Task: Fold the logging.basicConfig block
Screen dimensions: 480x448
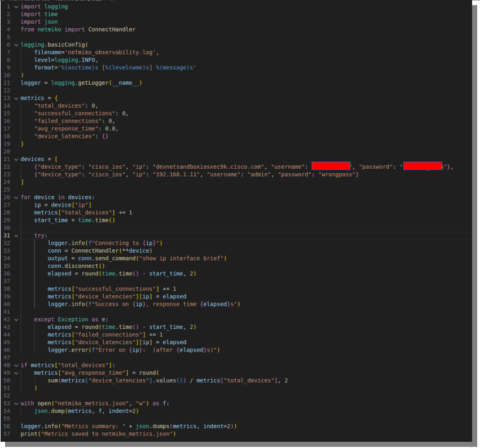Action: 16,44
